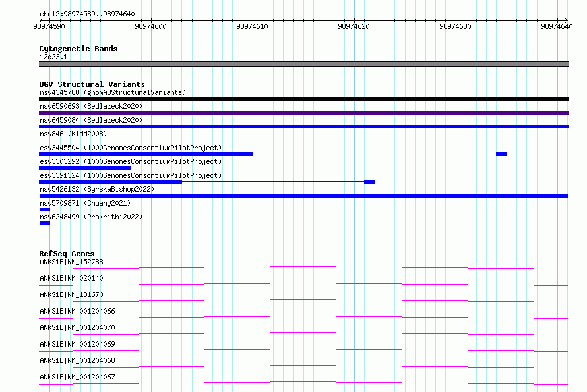The image size is (587, 392).
Task: Click the blue esv3303292 variant bar
Action: click(x=85, y=168)
